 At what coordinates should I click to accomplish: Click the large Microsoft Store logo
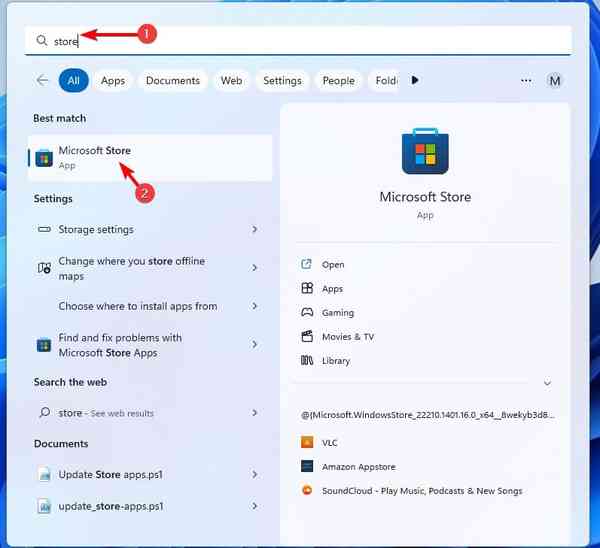[x=425, y=151]
